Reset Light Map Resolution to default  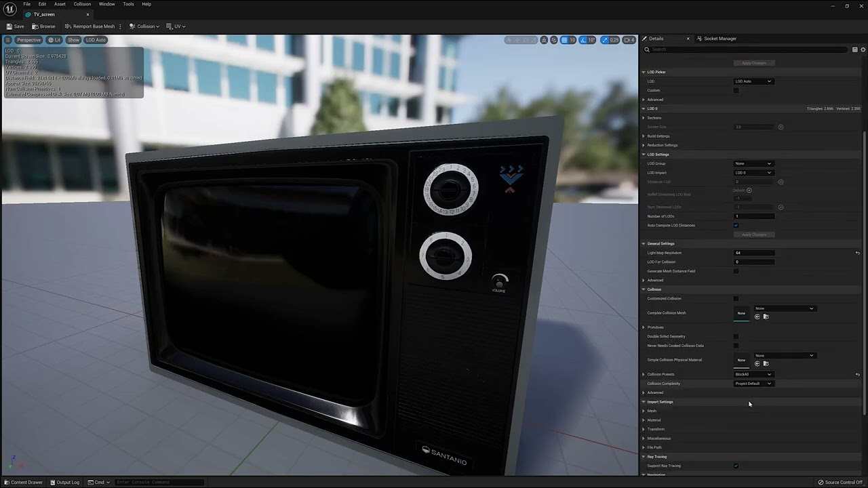pyautogui.click(x=857, y=253)
